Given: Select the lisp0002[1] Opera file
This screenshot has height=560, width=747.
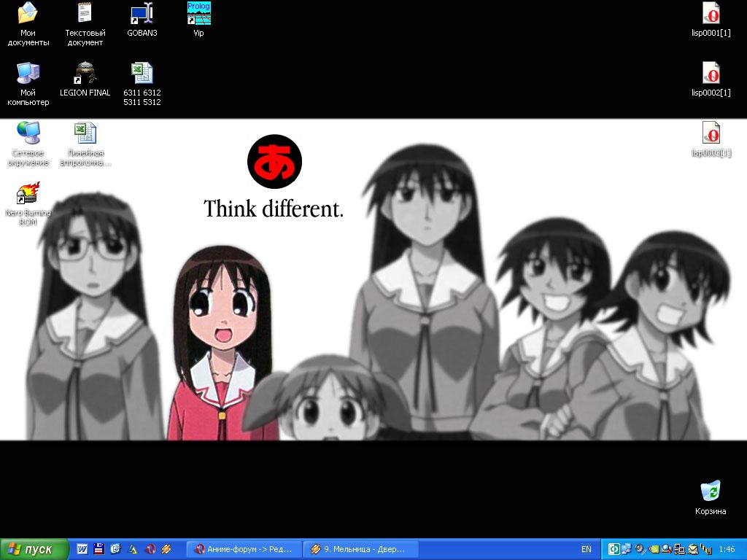Looking at the screenshot, I should click(711, 79).
